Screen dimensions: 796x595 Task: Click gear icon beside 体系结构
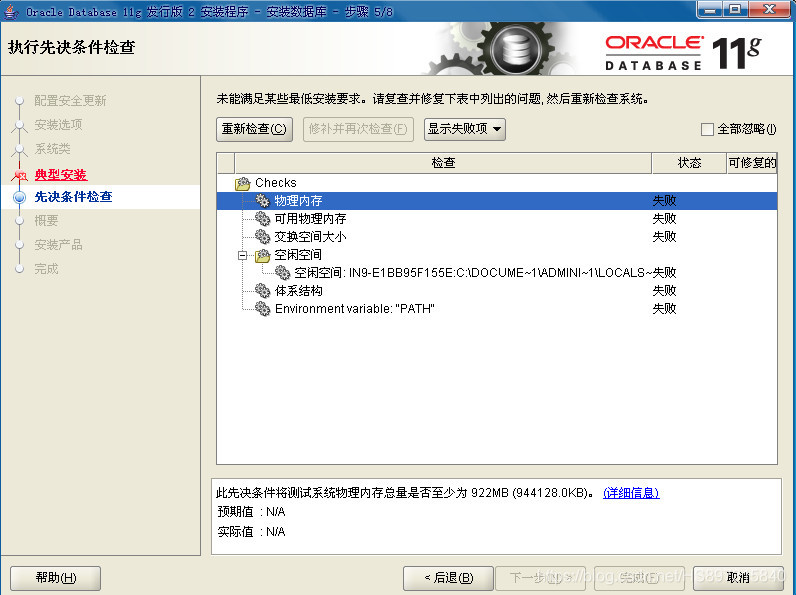(x=262, y=291)
